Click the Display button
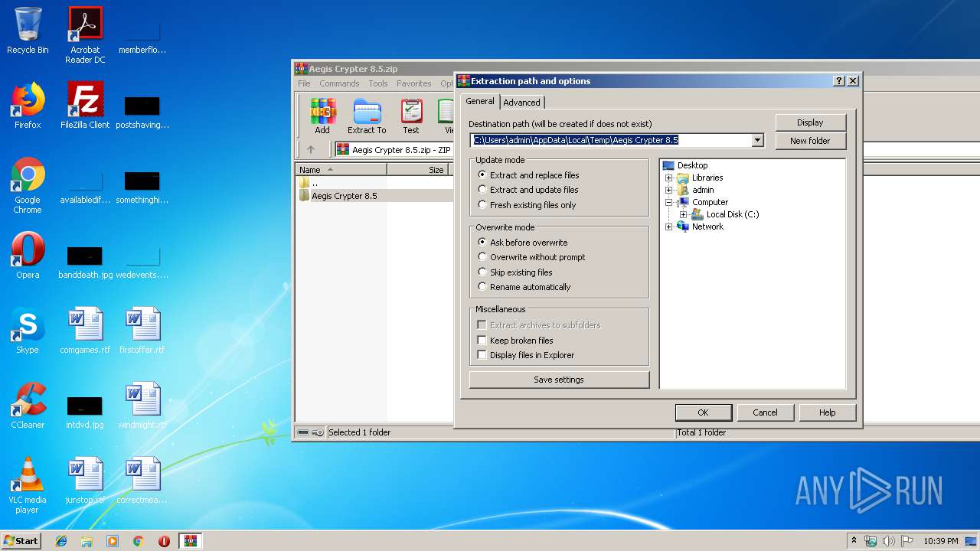Screen dimensions: 980x551 point(810,122)
